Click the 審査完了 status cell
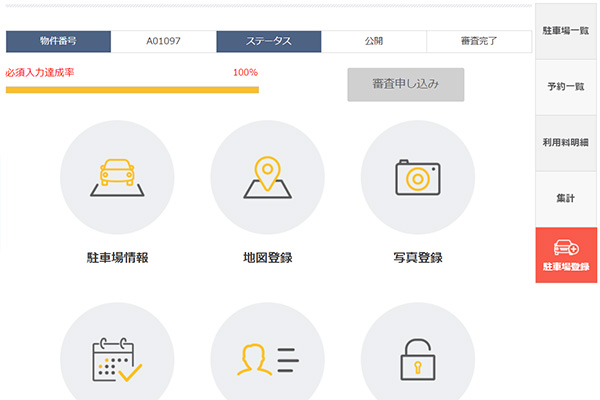600x400 pixels. click(478, 42)
